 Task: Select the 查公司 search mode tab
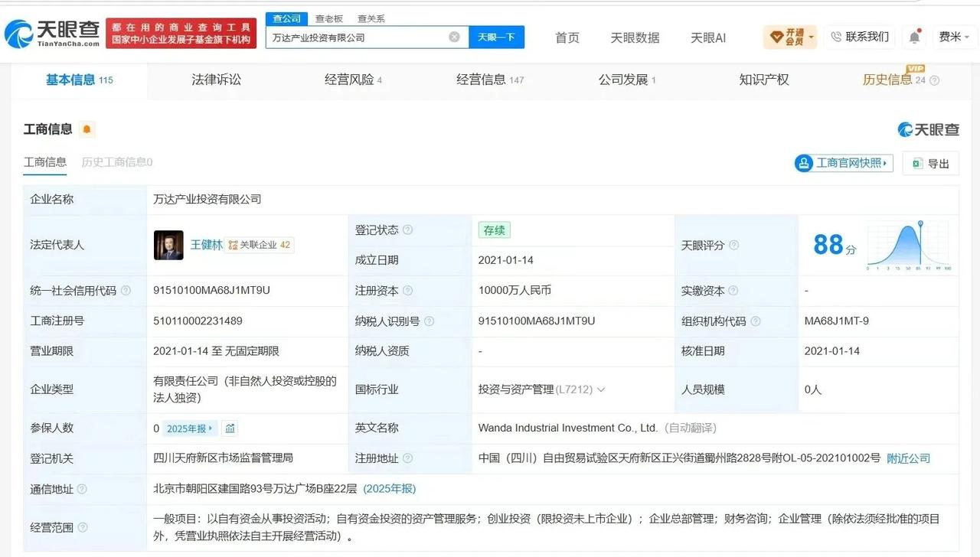click(287, 18)
